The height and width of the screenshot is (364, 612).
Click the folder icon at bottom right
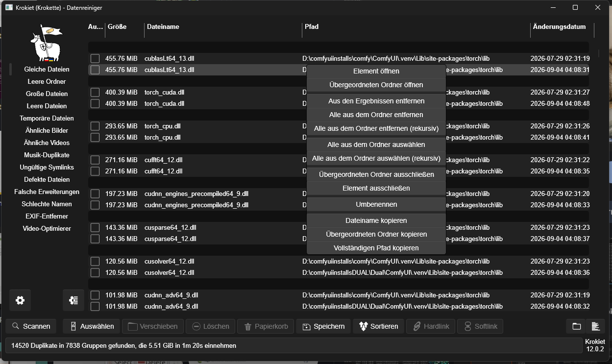click(x=576, y=326)
